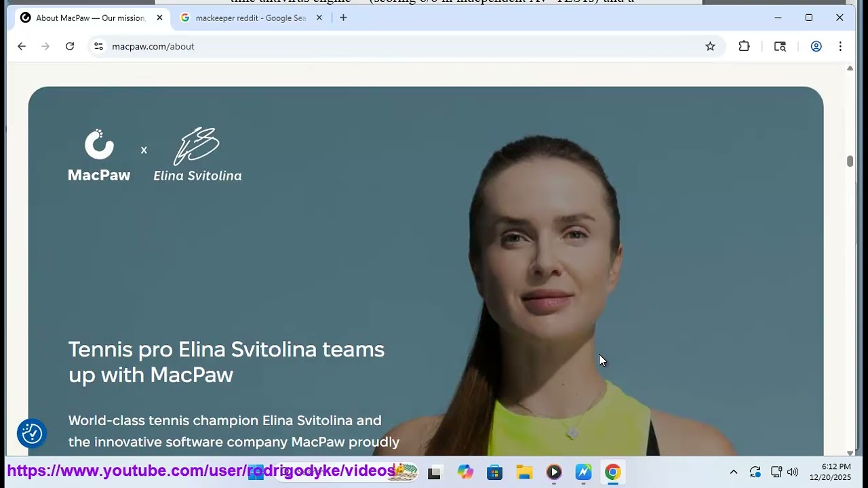
Task: View site information icon in address bar
Action: click(98, 46)
